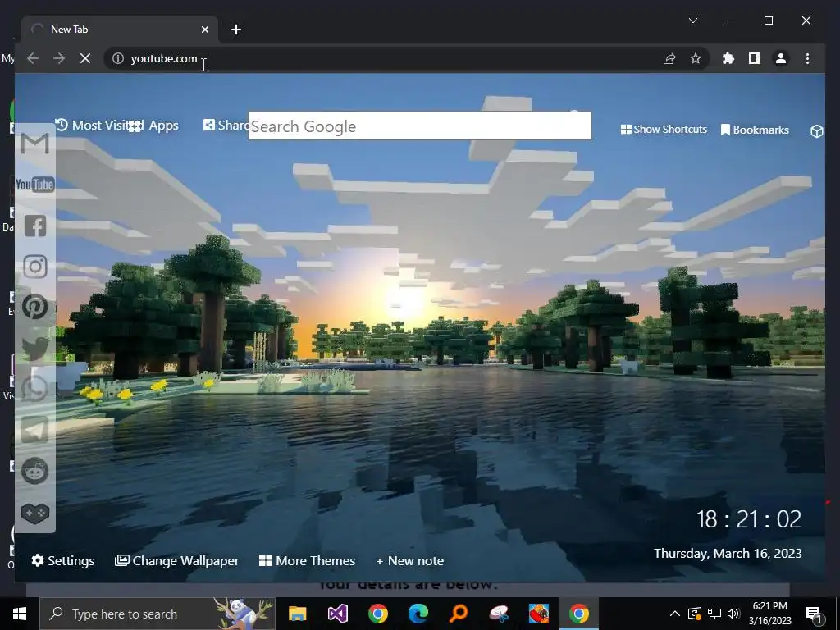The image size is (840, 630).
Task: Click Change Wallpaper
Action: [177, 560]
